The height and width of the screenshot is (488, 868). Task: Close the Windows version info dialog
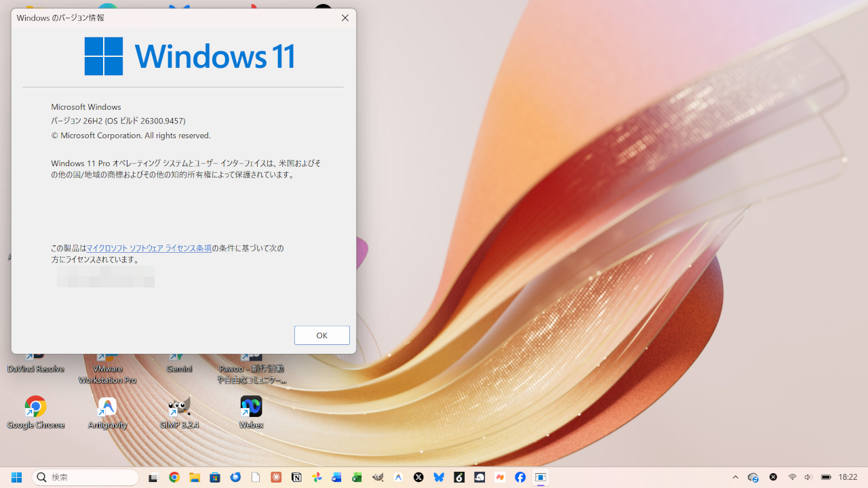344,18
